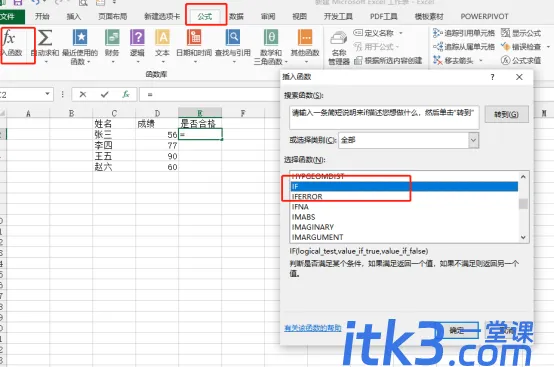The height and width of the screenshot is (367, 554).
Task: Click Remove Arrows (移去箭头)
Action: [x=453, y=60]
